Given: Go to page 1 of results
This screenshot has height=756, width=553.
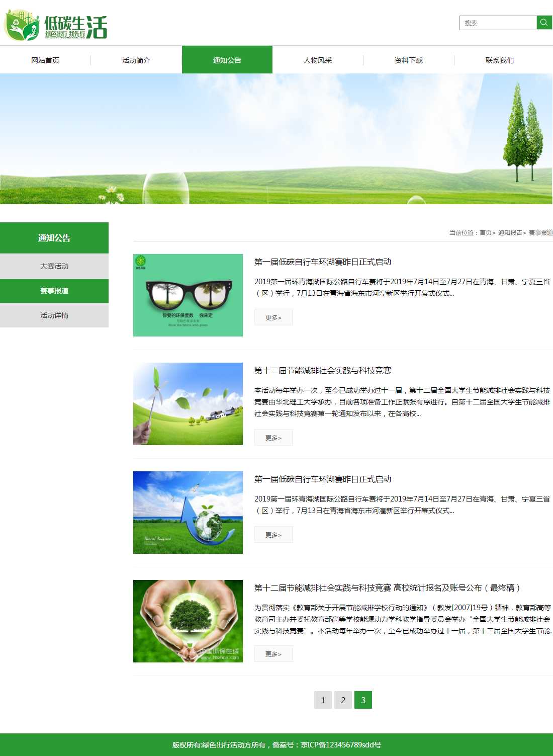Looking at the screenshot, I should (x=323, y=700).
